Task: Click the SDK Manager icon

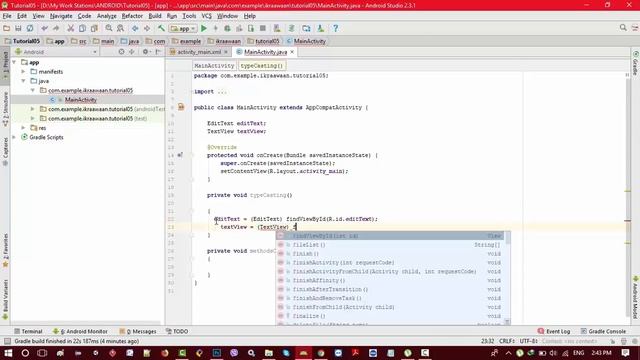Action: click(321, 28)
